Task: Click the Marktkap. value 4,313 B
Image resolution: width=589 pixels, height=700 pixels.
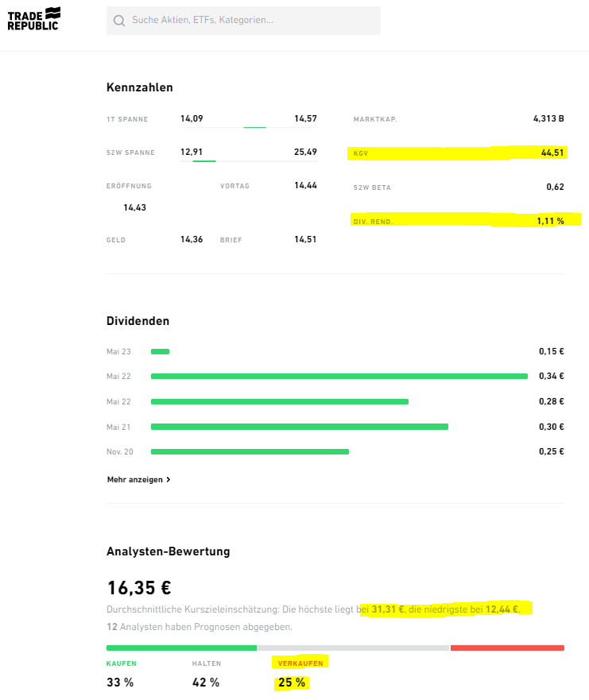Action: coord(548,119)
